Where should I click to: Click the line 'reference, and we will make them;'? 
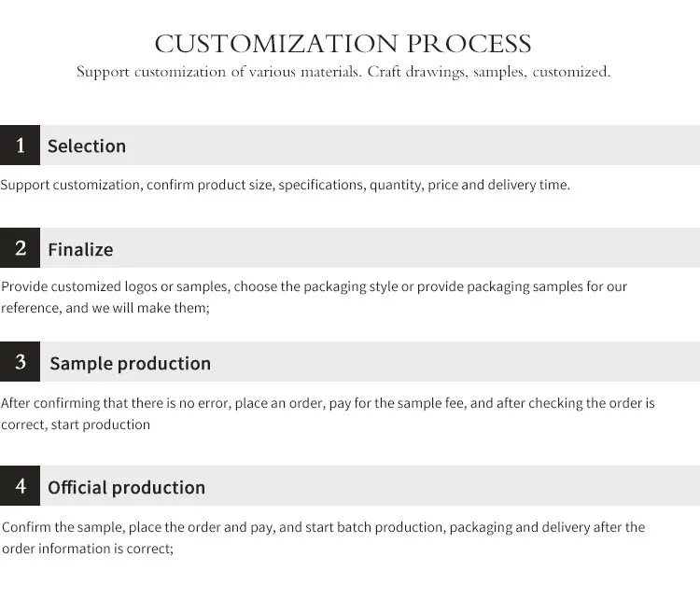[105, 308]
